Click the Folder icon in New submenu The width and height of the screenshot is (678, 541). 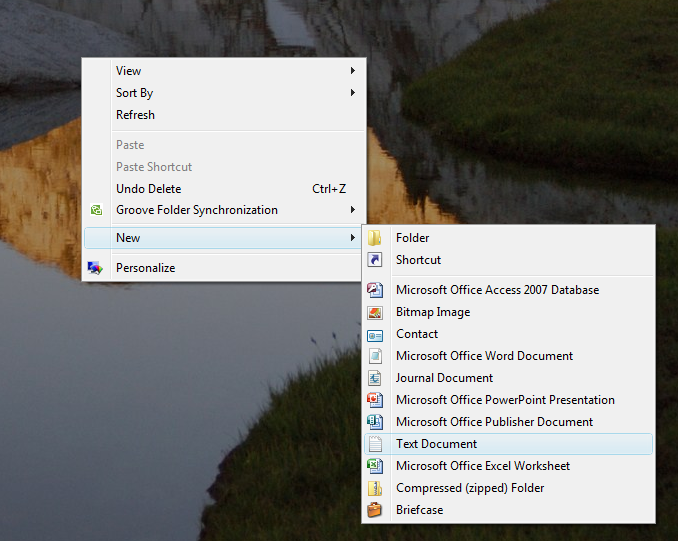[374, 238]
